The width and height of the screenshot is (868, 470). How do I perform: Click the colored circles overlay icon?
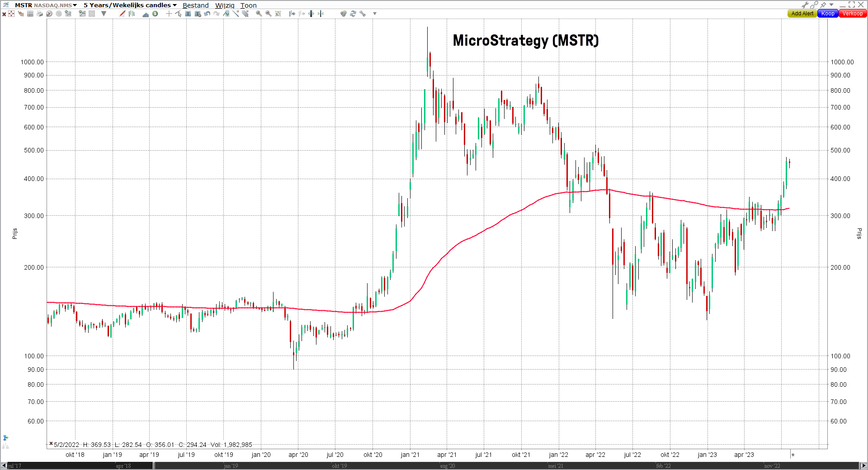344,14
